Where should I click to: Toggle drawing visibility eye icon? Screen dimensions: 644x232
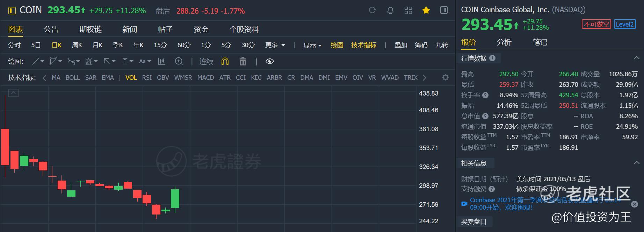(269, 62)
